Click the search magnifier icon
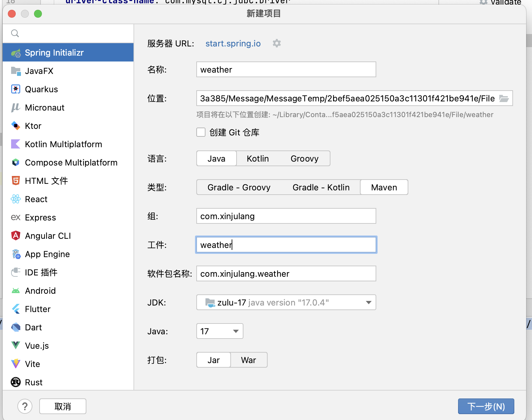The image size is (532, 420). click(x=15, y=33)
